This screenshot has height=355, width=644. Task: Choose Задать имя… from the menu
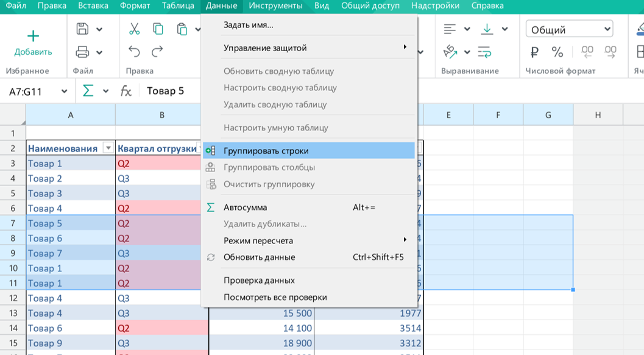point(309,25)
